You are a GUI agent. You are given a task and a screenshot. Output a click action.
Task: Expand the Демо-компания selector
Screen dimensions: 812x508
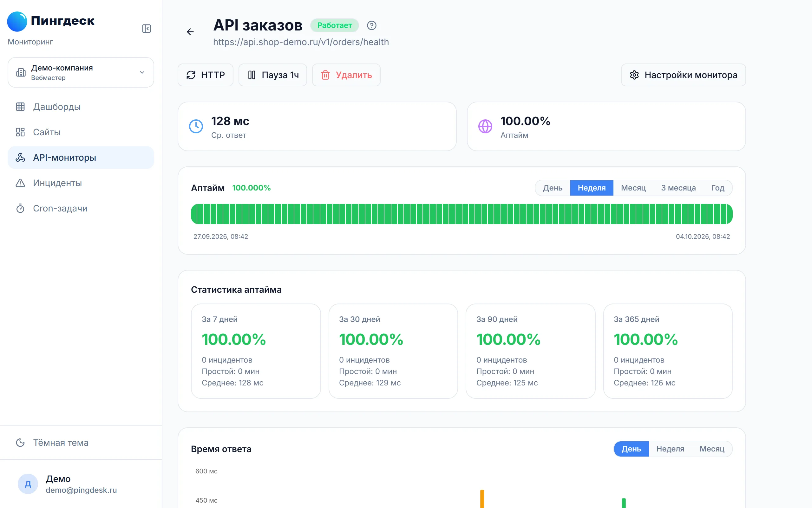click(x=81, y=72)
